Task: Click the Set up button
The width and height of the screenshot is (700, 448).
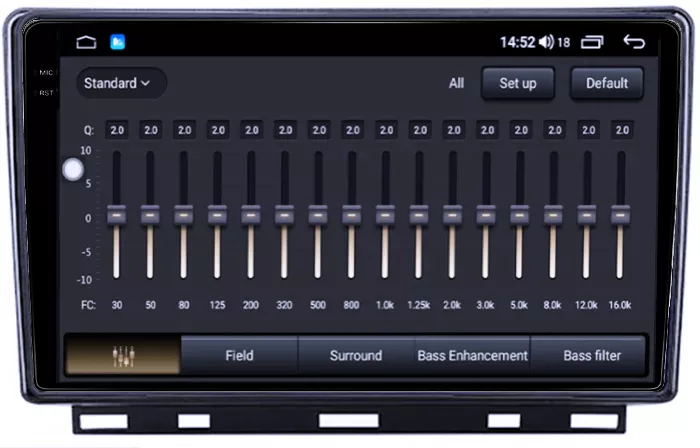Action: point(518,83)
